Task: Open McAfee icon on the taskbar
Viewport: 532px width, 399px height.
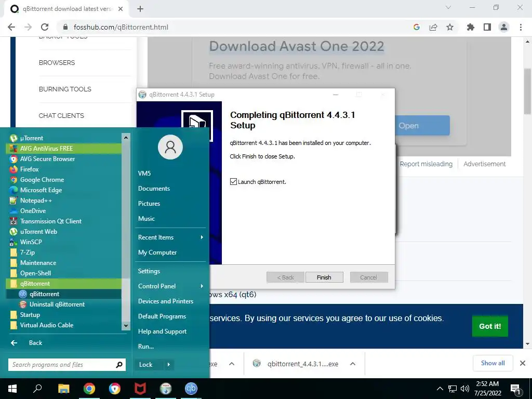Action: click(140, 389)
